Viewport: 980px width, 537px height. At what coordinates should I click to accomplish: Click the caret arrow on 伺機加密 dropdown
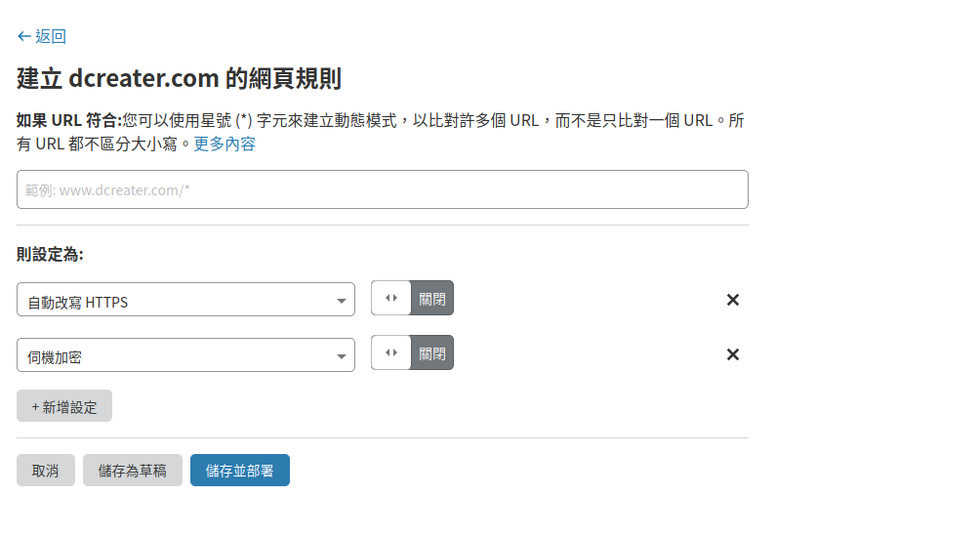click(x=342, y=356)
